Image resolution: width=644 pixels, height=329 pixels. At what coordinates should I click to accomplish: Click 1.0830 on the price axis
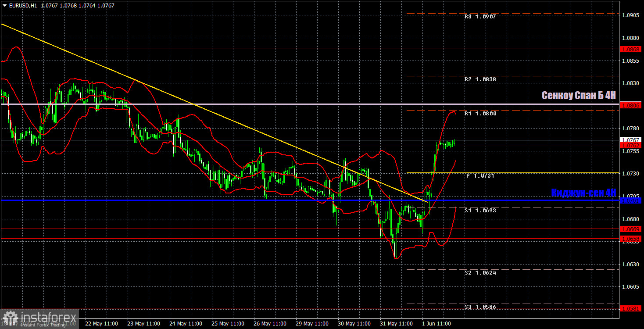[x=631, y=83]
